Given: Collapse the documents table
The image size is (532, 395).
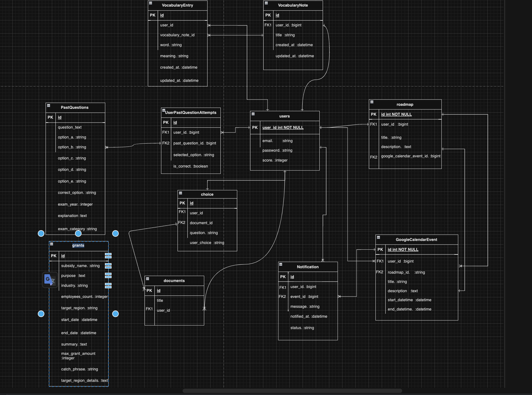Looking at the screenshot, I should tap(147, 278).
